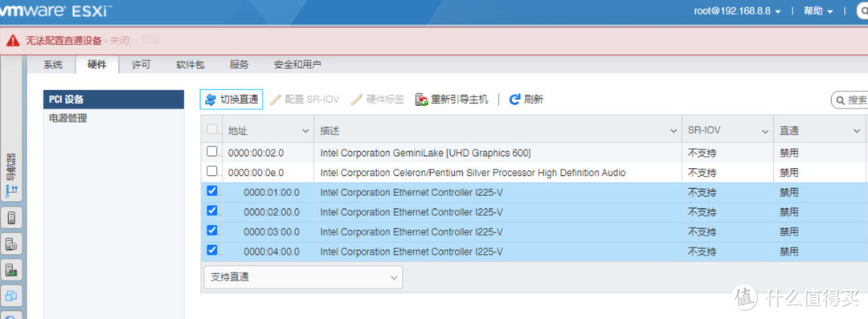
Task: Open the Virtual Machines icon in sidebar
Action: (x=11, y=296)
